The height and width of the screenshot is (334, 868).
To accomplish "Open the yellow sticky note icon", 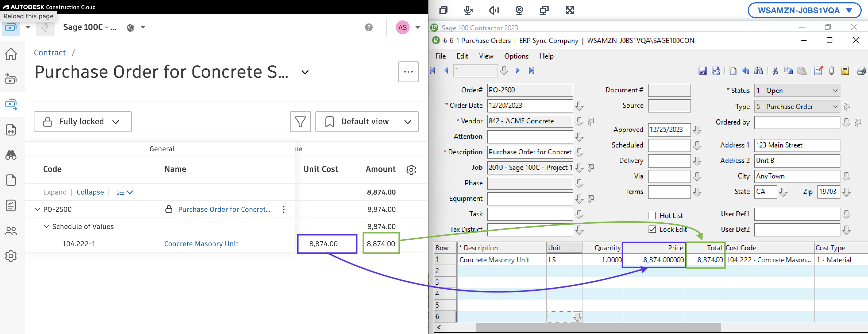I will coord(845,71).
